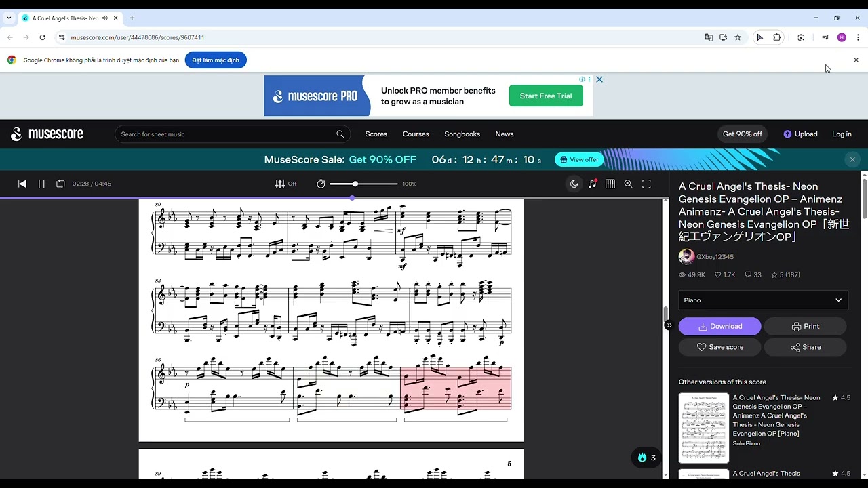The width and height of the screenshot is (868, 488).
Task: Toggle dark mode moon icon
Action: [x=574, y=184]
